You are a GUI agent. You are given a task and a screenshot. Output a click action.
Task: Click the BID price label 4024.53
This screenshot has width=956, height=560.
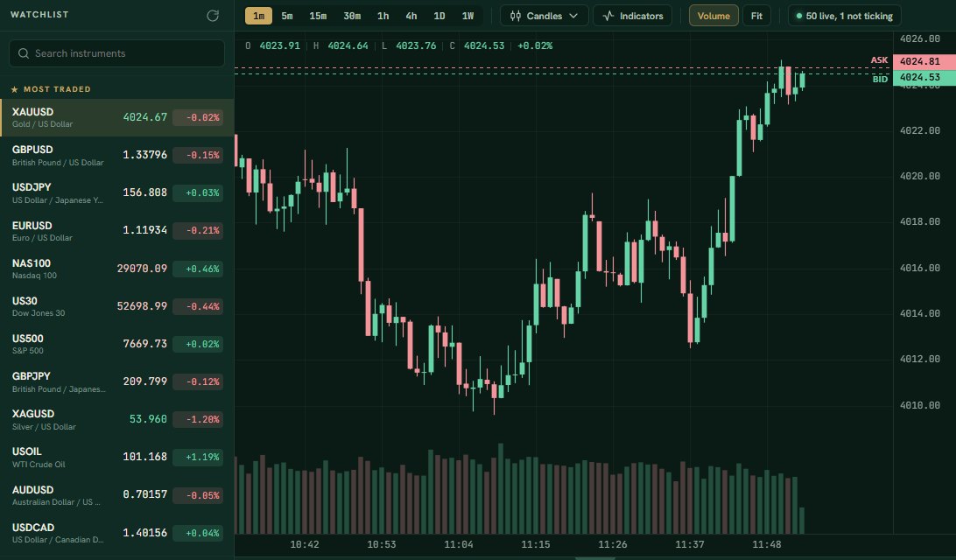(924, 77)
